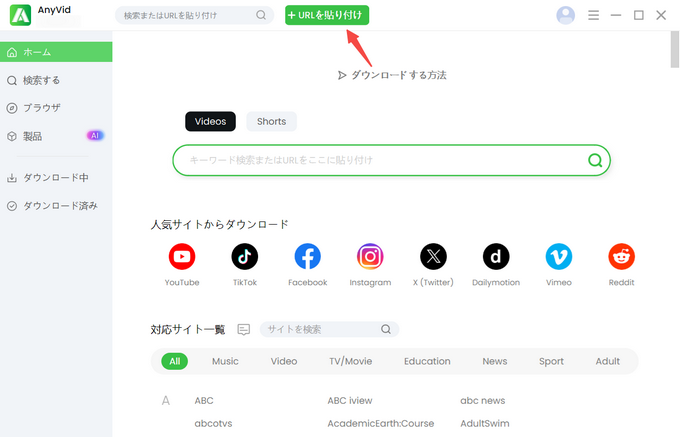Filter sites by Adult

[608, 361]
